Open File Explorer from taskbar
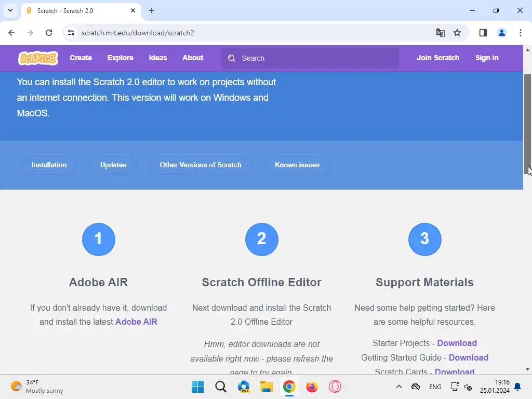The image size is (532, 399). click(267, 387)
